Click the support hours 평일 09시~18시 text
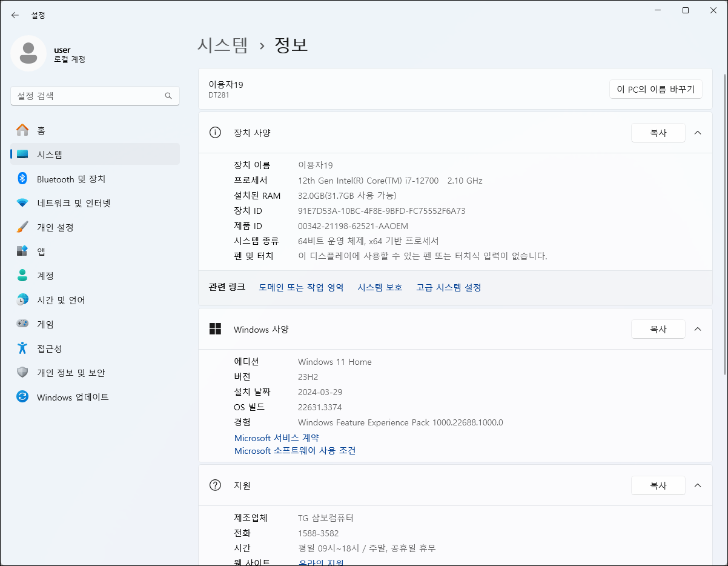The image size is (728, 566). [x=367, y=548]
